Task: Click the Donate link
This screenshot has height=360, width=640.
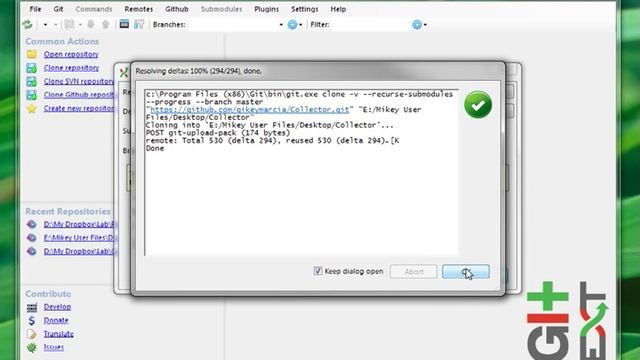Action: click(x=56, y=320)
